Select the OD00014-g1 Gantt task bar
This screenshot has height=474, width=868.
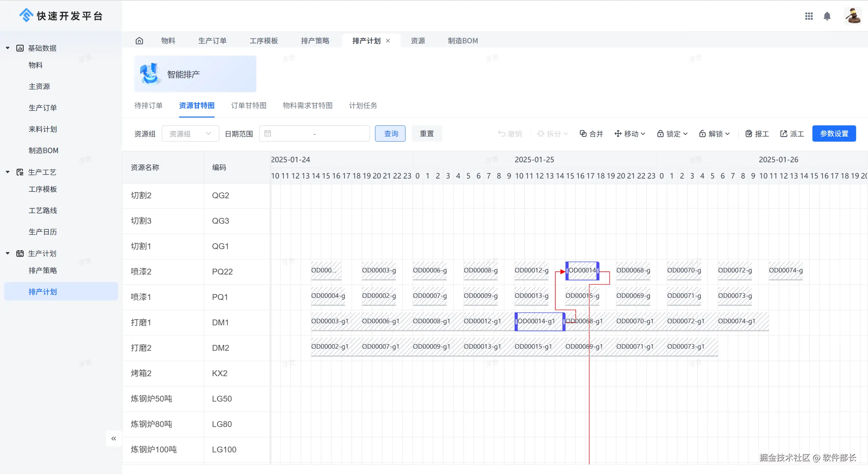pyautogui.click(x=539, y=321)
